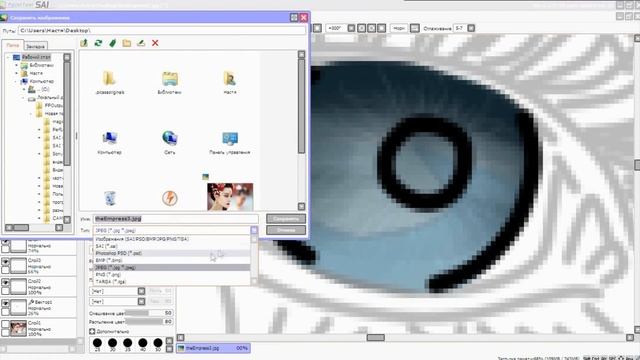Switch to the theEmpress3.jpg document tab
The height and width of the screenshot is (360, 640).
tap(213, 348)
